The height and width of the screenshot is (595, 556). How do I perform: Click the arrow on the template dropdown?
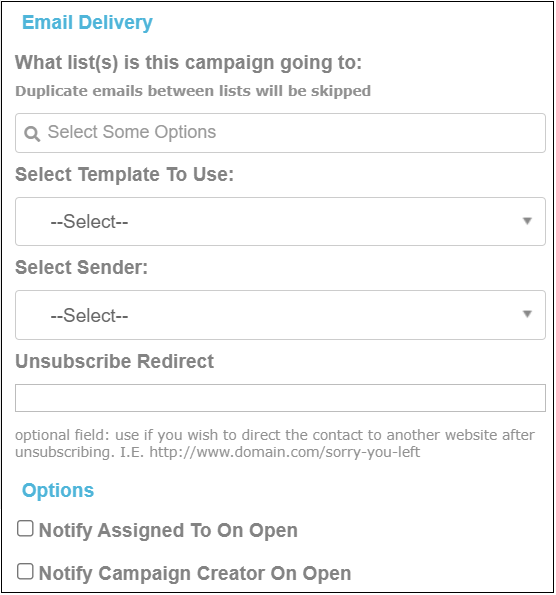[527, 221]
